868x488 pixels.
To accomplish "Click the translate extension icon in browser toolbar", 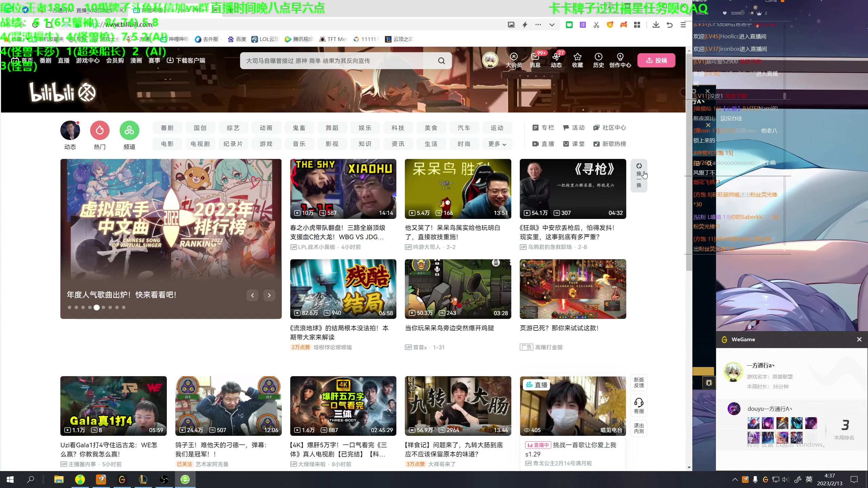I will tap(583, 25).
